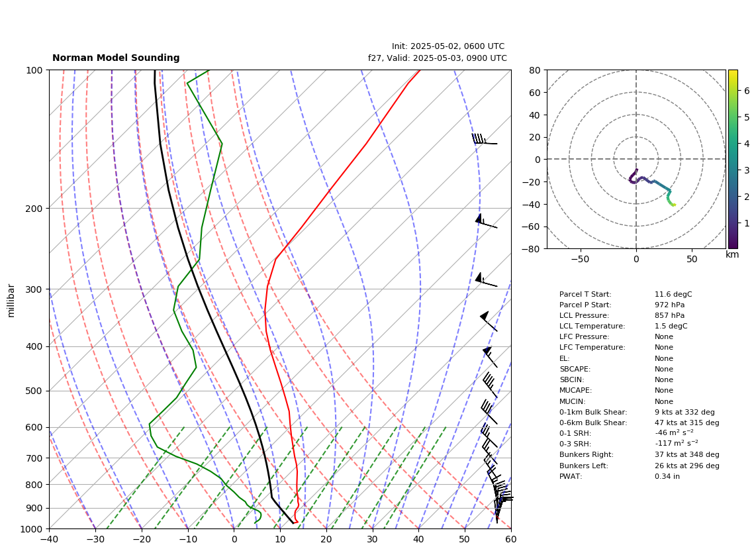Click the colorbar tick labeled 1

point(747,223)
